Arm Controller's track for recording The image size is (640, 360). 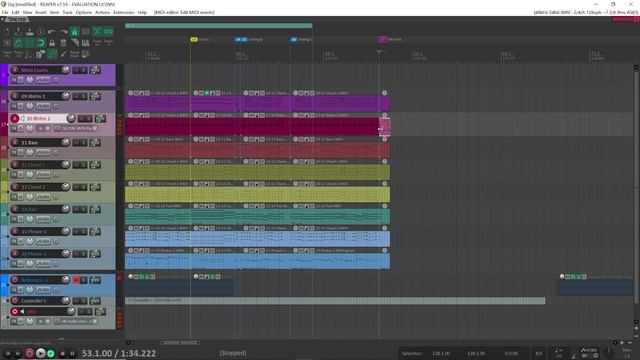[15, 301]
